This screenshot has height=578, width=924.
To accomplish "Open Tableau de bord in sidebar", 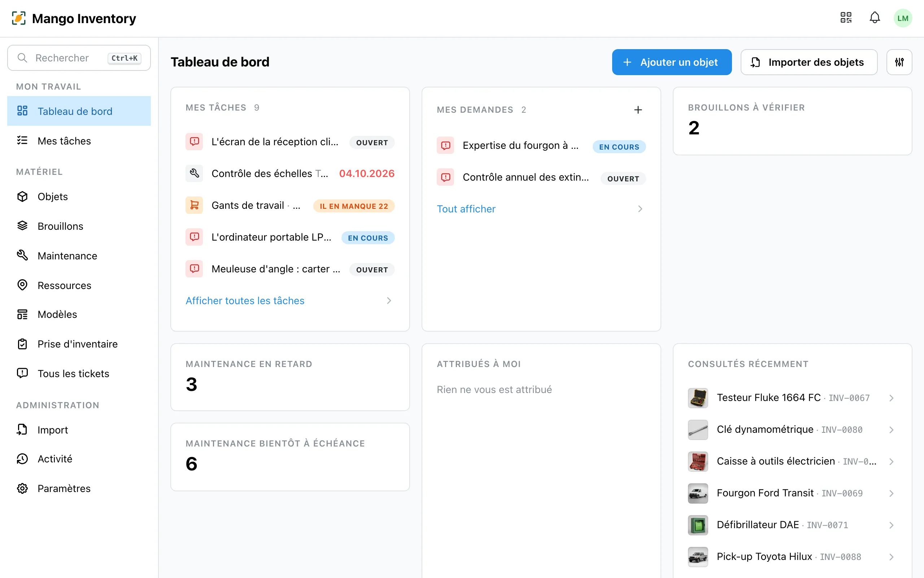I will tap(79, 111).
